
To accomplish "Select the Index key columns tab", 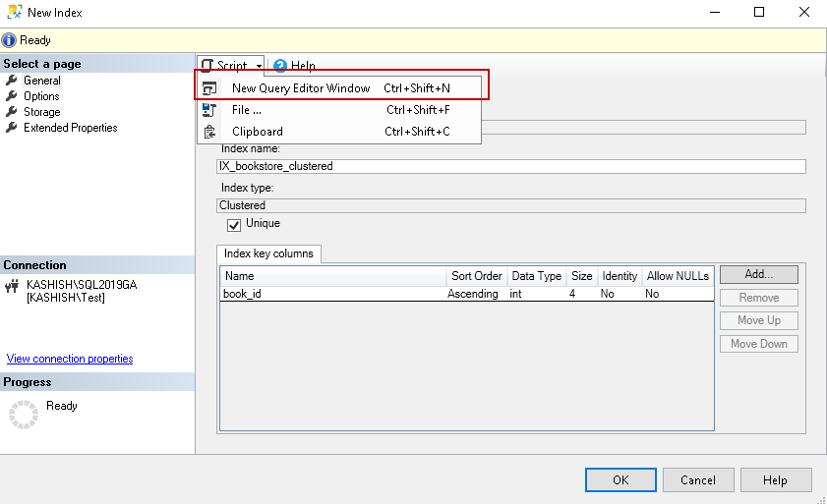I will (x=268, y=253).
